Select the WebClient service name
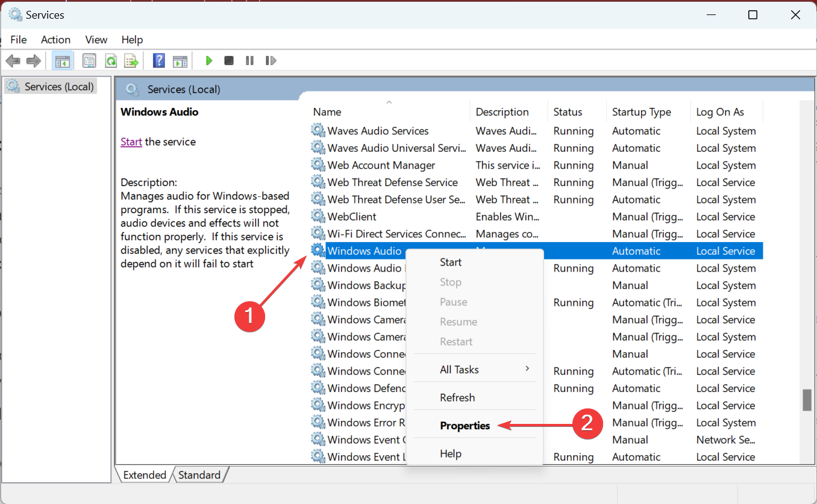The width and height of the screenshot is (817, 504). [352, 217]
